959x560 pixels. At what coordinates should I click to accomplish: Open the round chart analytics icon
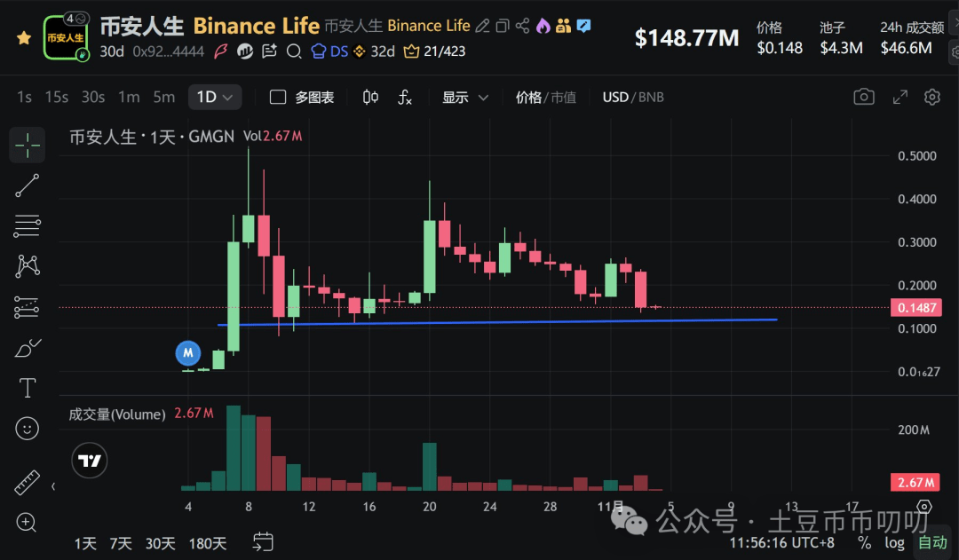(x=245, y=51)
